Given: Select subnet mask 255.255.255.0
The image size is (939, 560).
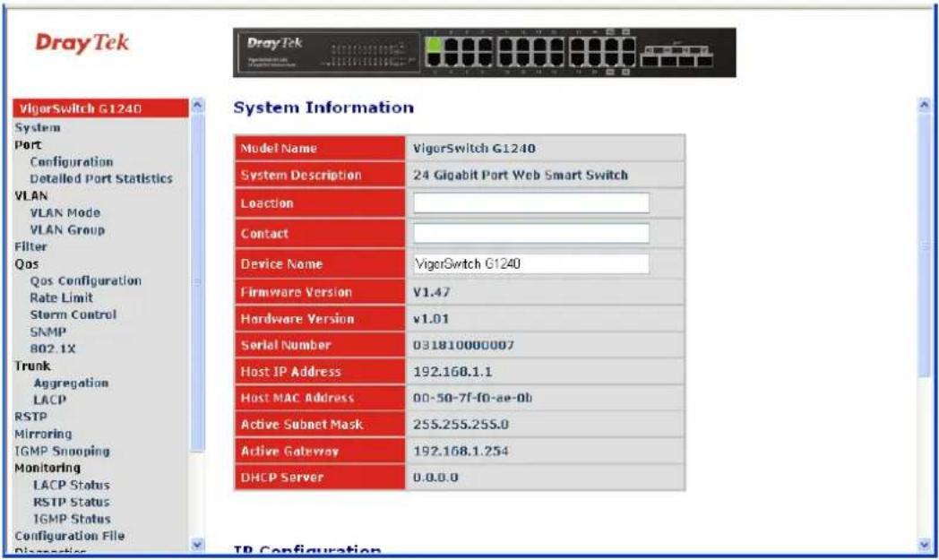Looking at the screenshot, I should coord(461,425).
